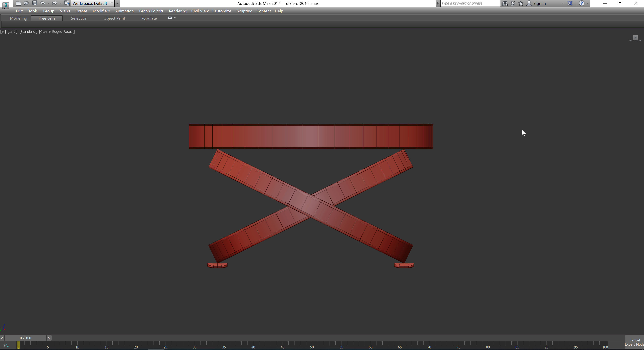Viewport: 644px width, 350px height.
Task: Toggle the mini curve editor button
Action: [x=6, y=346]
